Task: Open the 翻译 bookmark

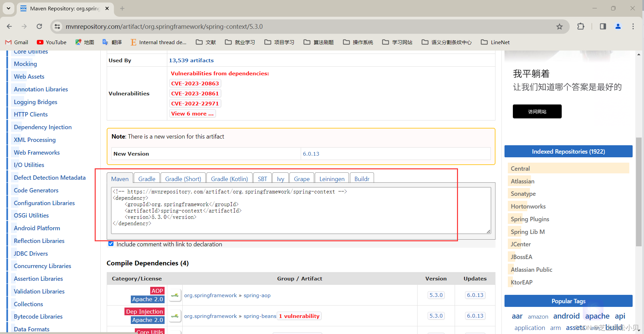Action: 112,42
